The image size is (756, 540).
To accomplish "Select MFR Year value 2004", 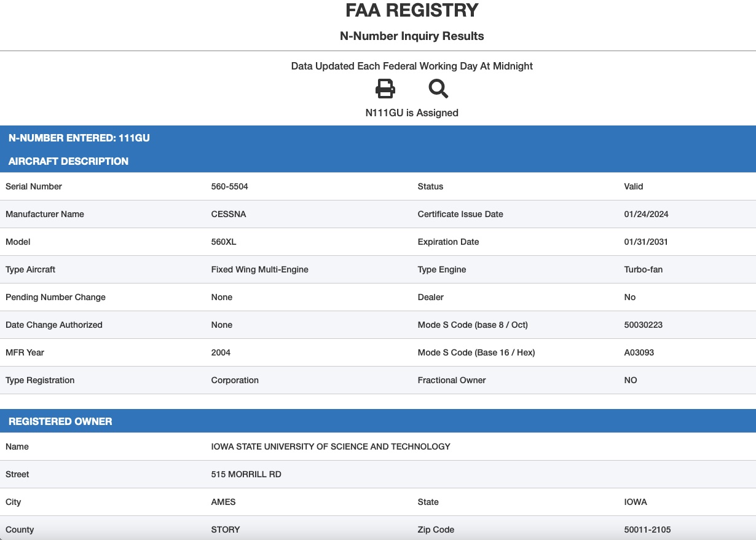I will [x=221, y=352].
